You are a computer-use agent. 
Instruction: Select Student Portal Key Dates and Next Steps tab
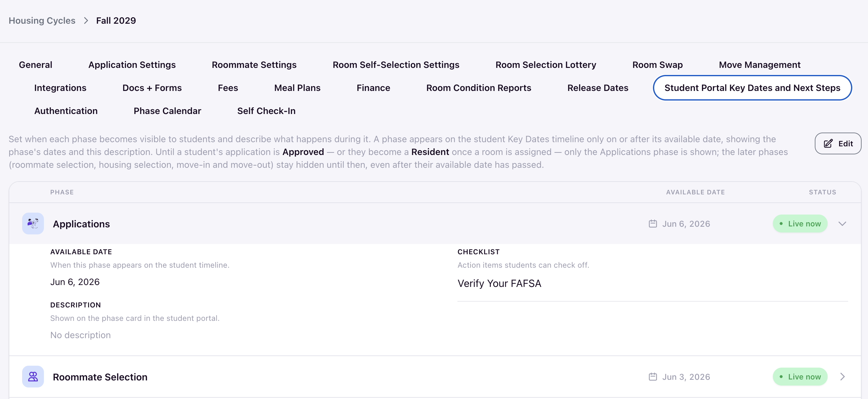pyautogui.click(x=752, y=87)
